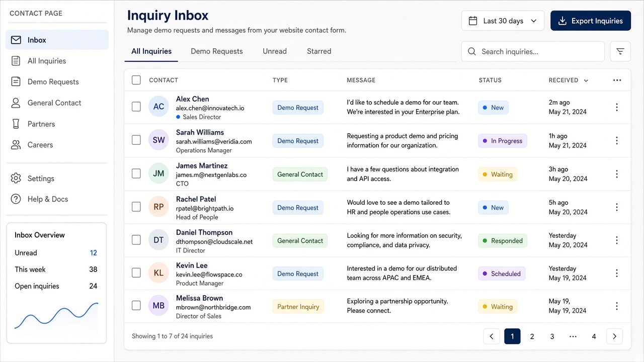Open the Last 30 days date dropdown

[503, 21]
